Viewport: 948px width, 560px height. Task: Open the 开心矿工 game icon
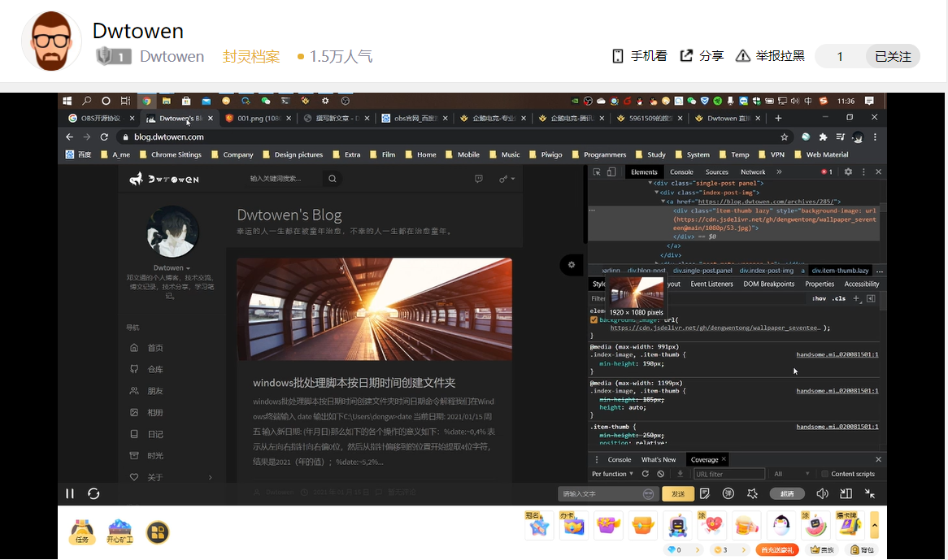click(x=120, y=532)
